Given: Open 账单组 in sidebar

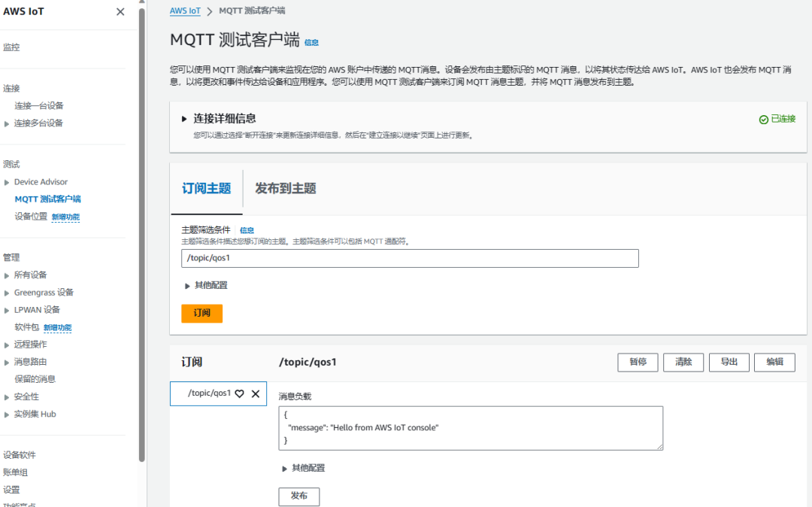Looking at the screenshot, I should point(16,472).
